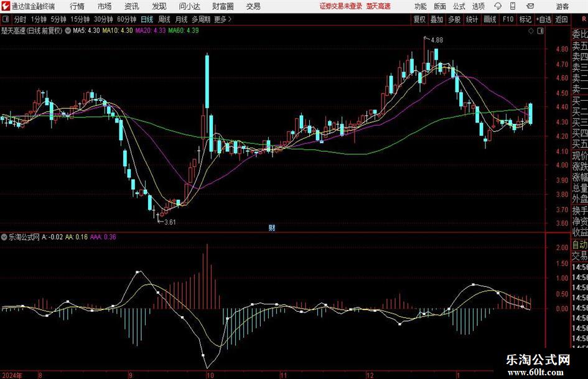Click the 财 marker on the chart
The height and width of the screenshot is (379, 588).
pos(272,227)
